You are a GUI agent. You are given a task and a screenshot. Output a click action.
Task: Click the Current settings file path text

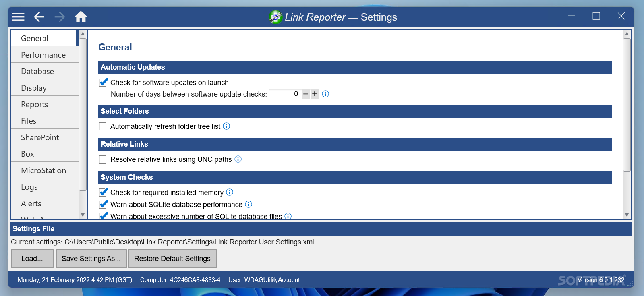162,242
